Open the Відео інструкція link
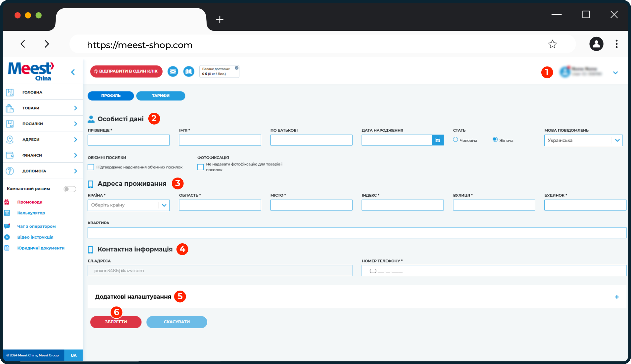This screenshot has width=631, height=364. click(x=35, y=237)
